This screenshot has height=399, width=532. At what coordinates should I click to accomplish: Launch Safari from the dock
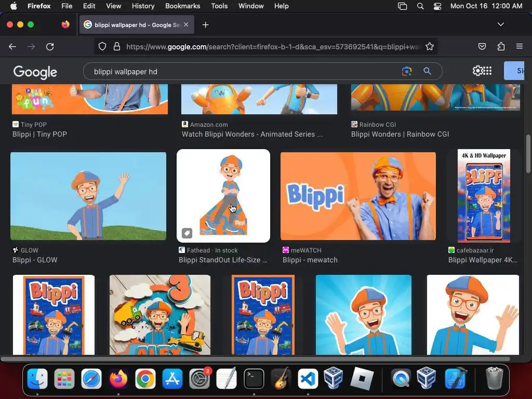[x=91, y=378]
